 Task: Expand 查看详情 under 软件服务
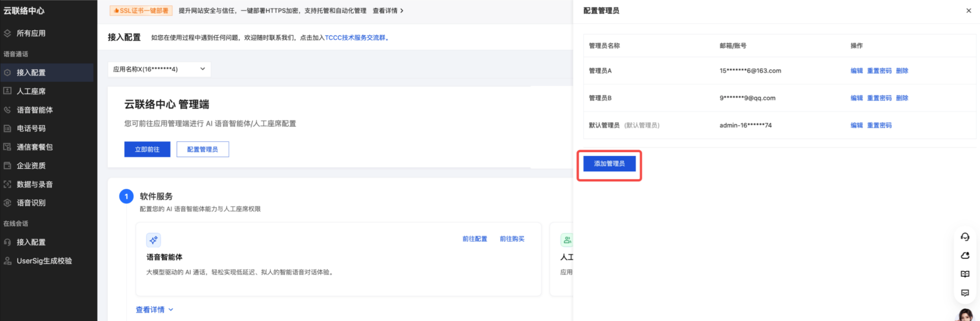pyautogui.click(x=154, y=310)
